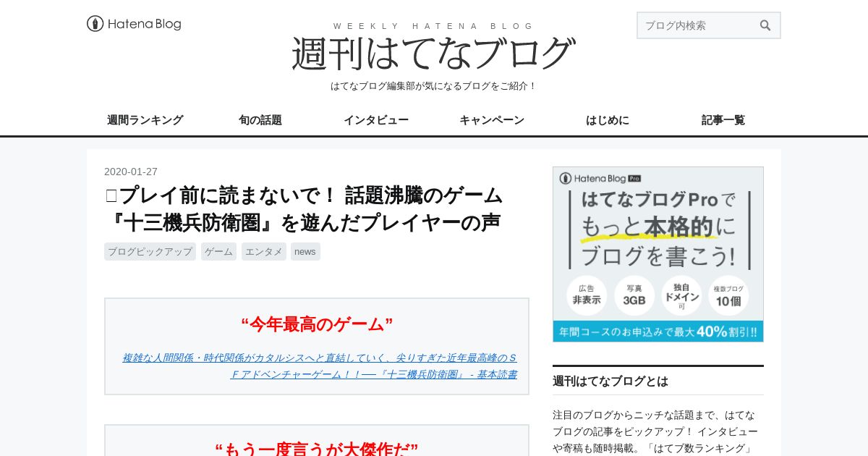The height and width of the screenshot is (456, 868).
Task: Select the エンタメ category tag
Action: pyautogui.click(x=264, y=251)
